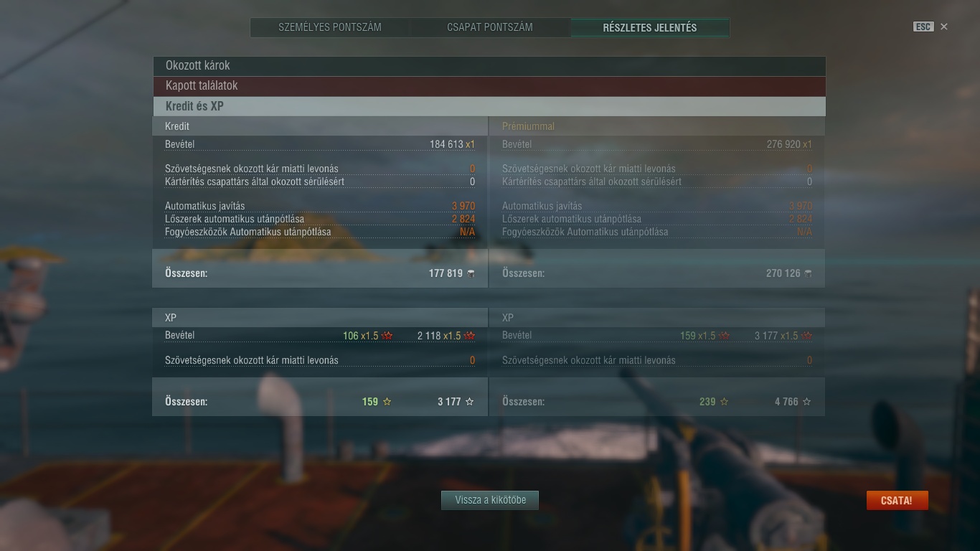980x551 pixels.
Task: Click the Vissza a kikötőbe button
Action: pyautogui.click(x=490, y=500)
